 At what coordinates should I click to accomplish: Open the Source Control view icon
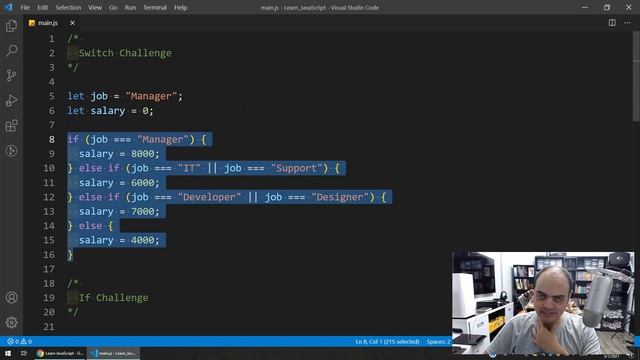(x=11, y=76)
